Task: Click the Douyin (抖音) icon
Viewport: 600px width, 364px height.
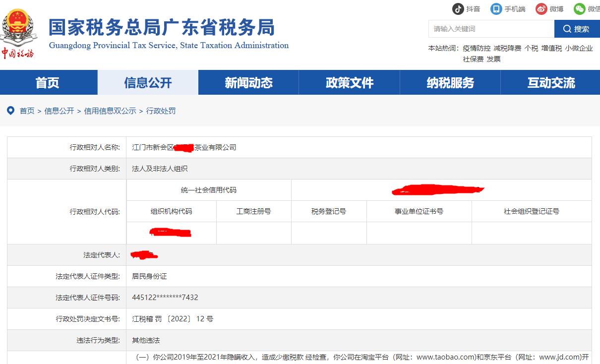Action: (458, 9)
